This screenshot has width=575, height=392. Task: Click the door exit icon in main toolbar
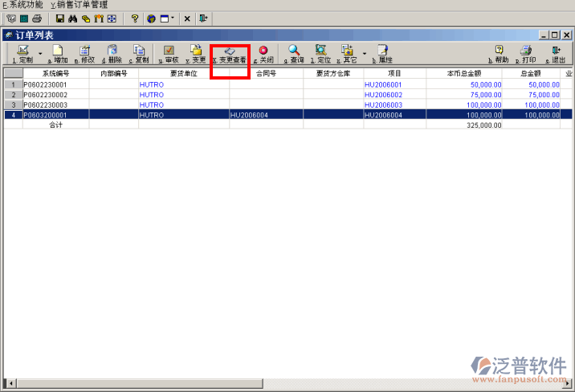[203, 18]
